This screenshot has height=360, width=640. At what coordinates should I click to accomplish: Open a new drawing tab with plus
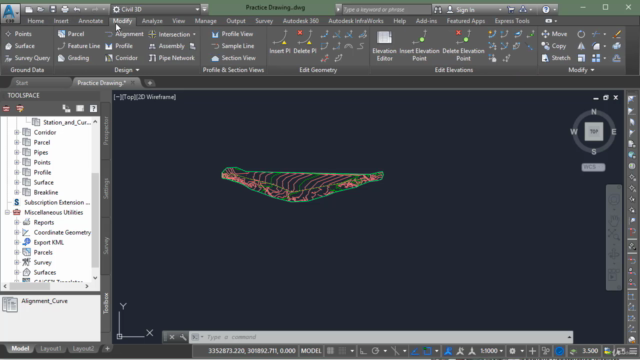coord(150,83)
